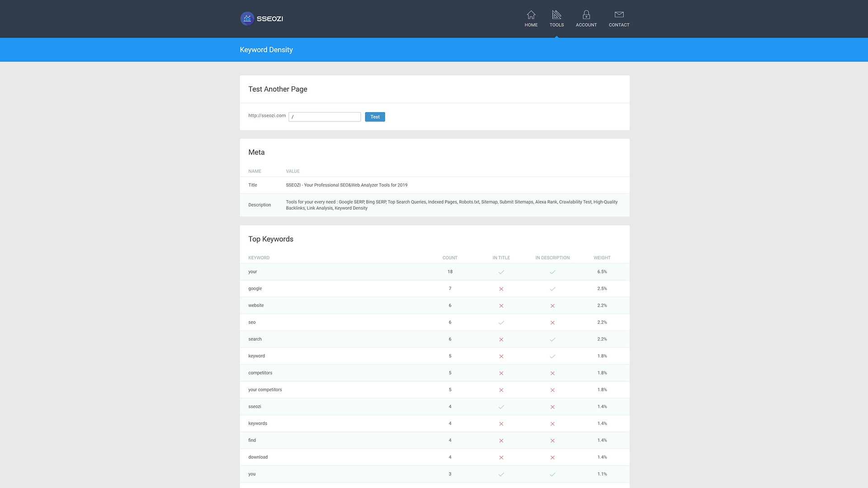Click the in-description cross for 'seo'
The width and height of the screenshot is (868, 488).
[552, 323]
